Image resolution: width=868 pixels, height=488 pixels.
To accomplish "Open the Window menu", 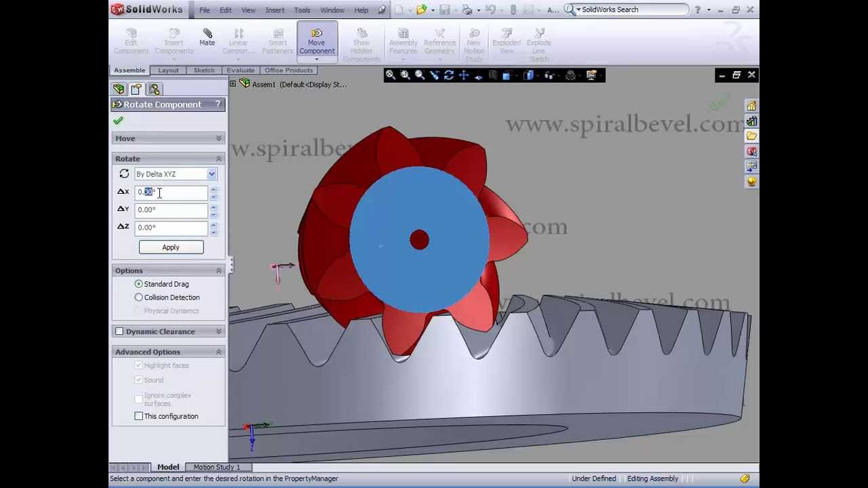I will 332,10.
